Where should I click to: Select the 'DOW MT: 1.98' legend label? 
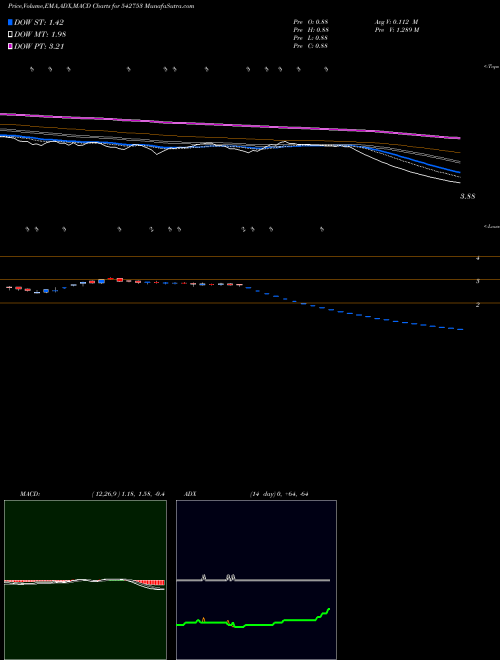click(x=40, y=35)
